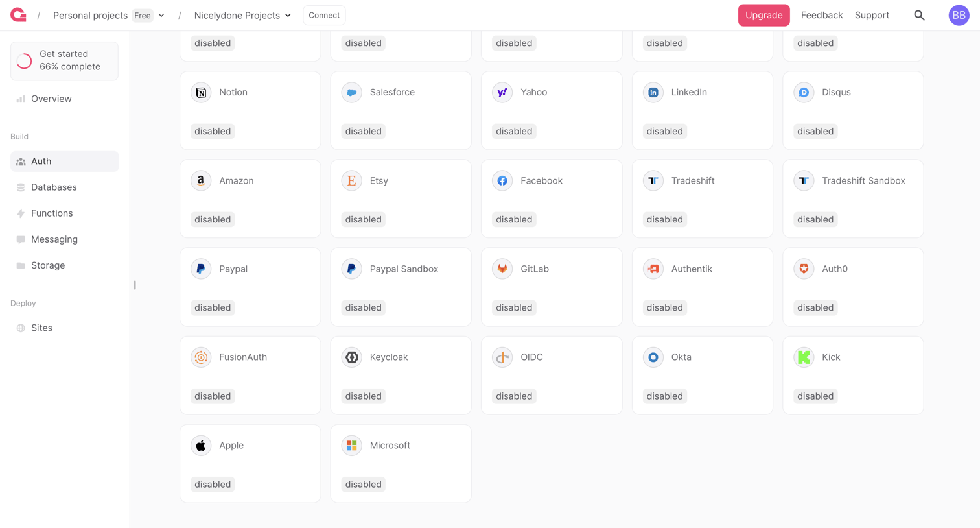Open Messaging from the sidebar
The image size is (980, 528).
65,239
